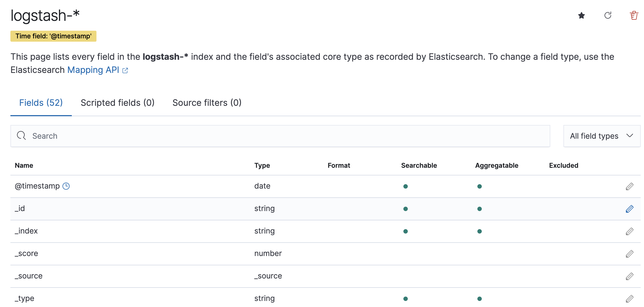This screenshot has width=644, height=307.
Task: Set logstash-* as default index star icon
Action: click(x=581, y=16)
